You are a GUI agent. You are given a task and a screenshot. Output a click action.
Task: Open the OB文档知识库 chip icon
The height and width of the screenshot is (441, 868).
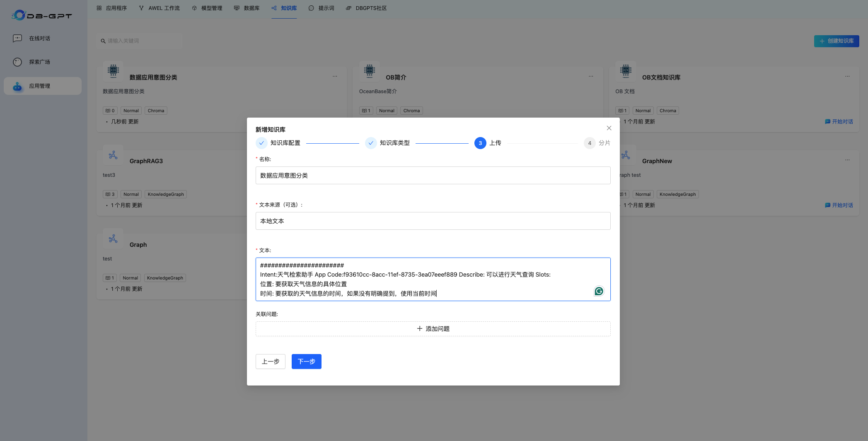tap(626, 71)
